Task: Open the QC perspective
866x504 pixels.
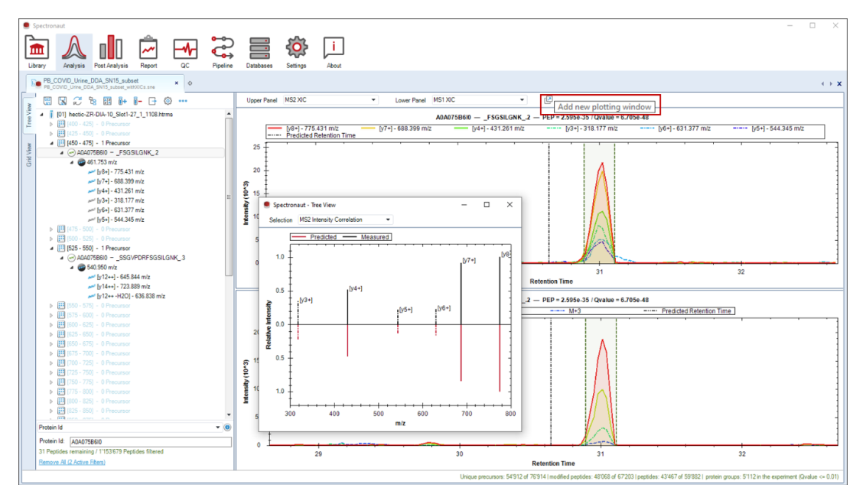Action: coord(185,52)
